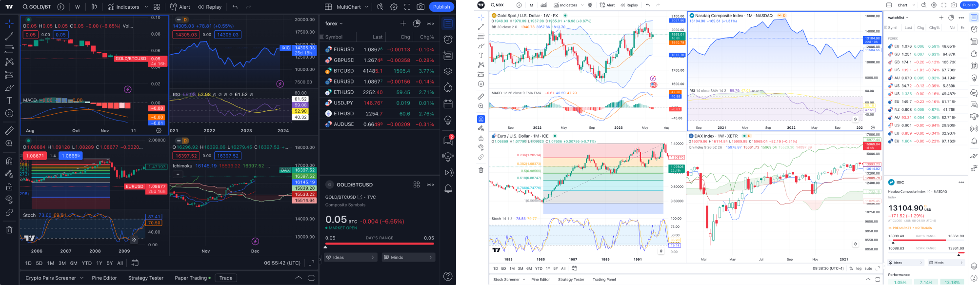The image size is (980, 285).
Task: Expand the forex watchlist dropdown
Action: [x=334, y=23]
